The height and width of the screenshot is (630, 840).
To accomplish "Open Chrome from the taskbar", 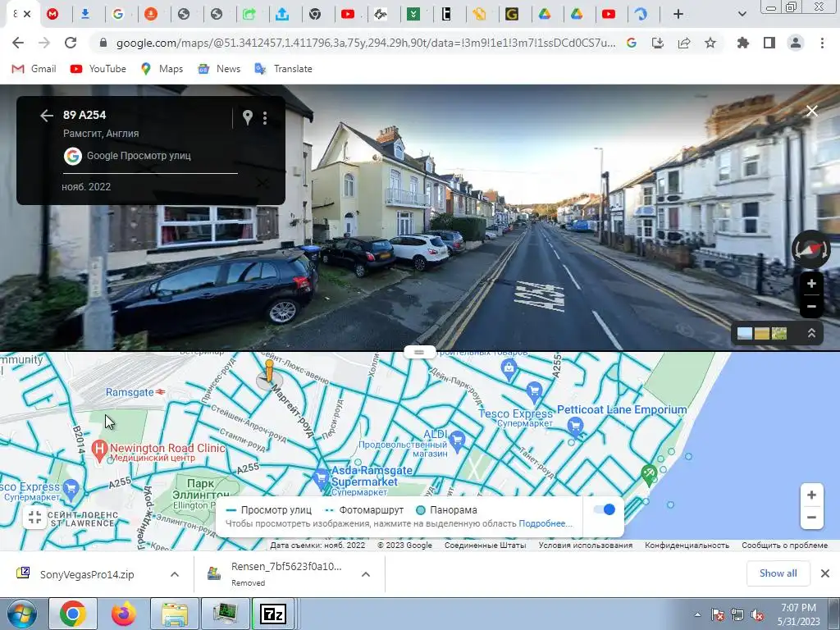I will [x=73, y=614].
